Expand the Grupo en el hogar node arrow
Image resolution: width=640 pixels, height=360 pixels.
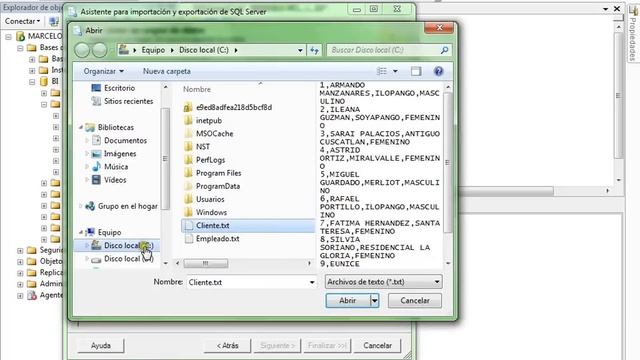coord(80,207)
